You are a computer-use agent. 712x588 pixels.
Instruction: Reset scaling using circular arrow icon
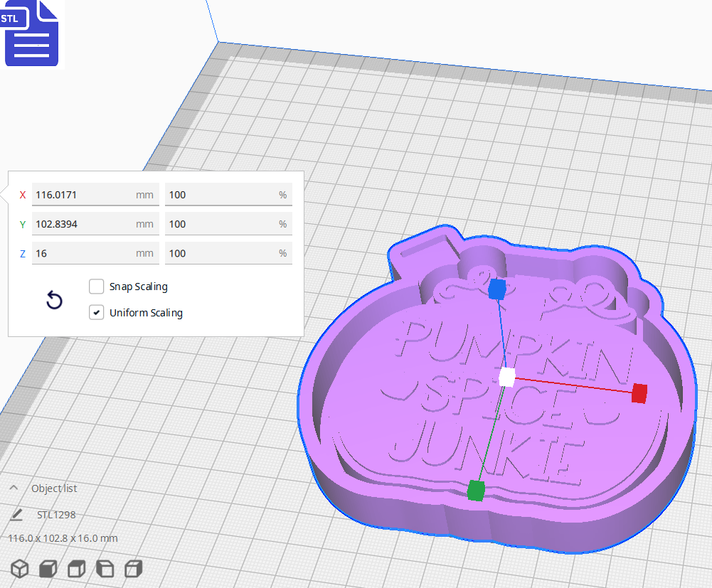pyautogui.click(x=54, y=300)
